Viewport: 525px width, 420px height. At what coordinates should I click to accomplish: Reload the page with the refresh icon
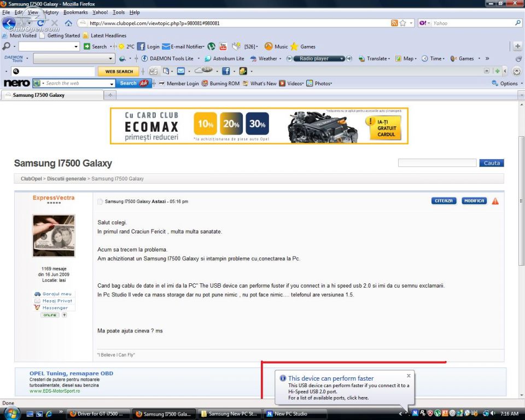(x=40, y=23)
